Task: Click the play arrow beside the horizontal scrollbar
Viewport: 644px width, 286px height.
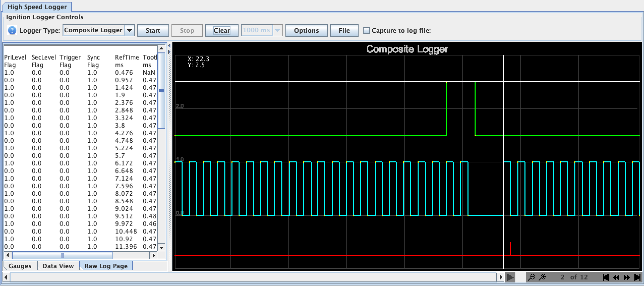Action: coord(510,277)
